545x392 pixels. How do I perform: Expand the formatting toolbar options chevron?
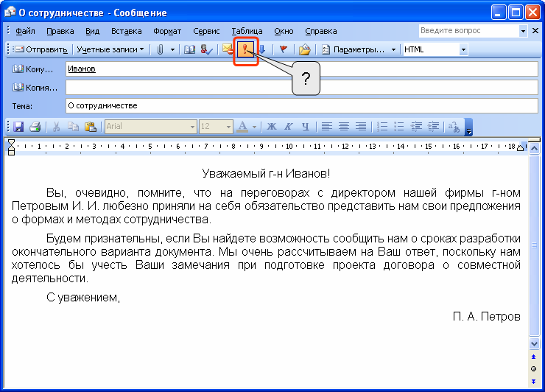point(468,127)
